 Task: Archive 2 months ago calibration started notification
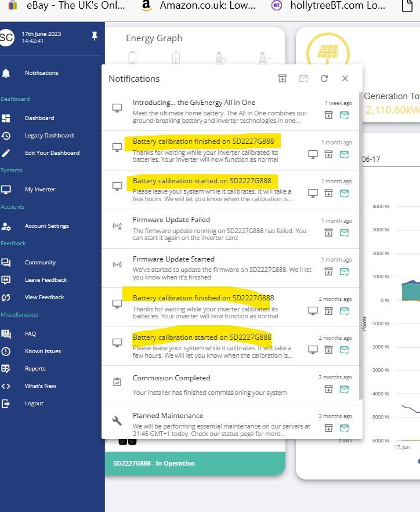point(328,350)
